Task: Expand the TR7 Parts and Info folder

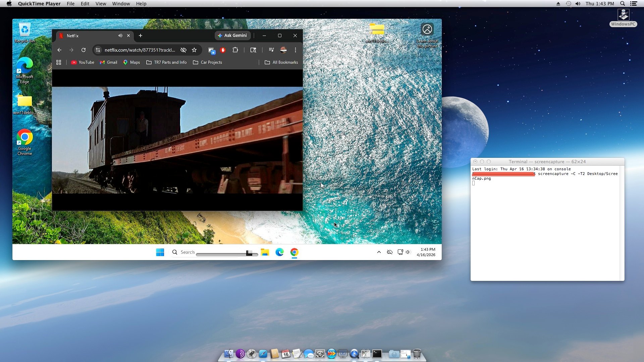Action: click(166, 62)
